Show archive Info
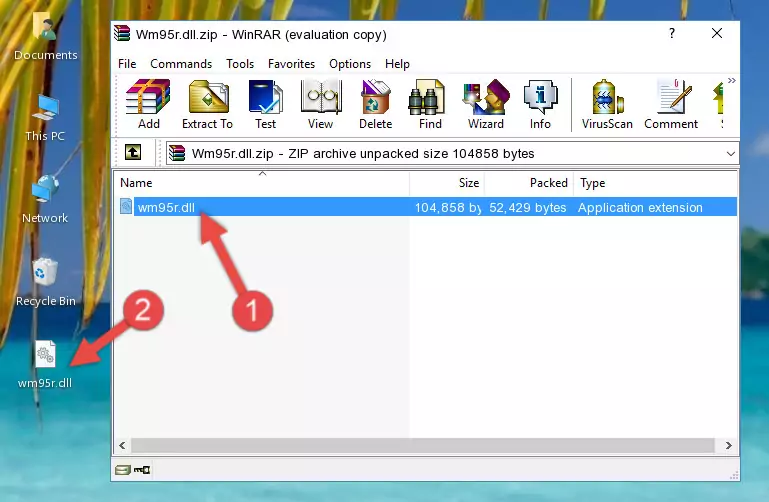 pyautogui.click(x=540, y=104)
